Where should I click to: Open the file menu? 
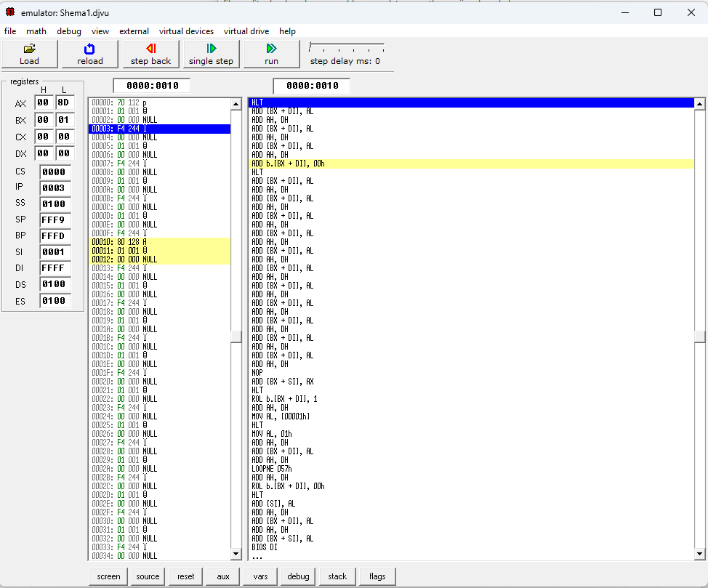10,31
